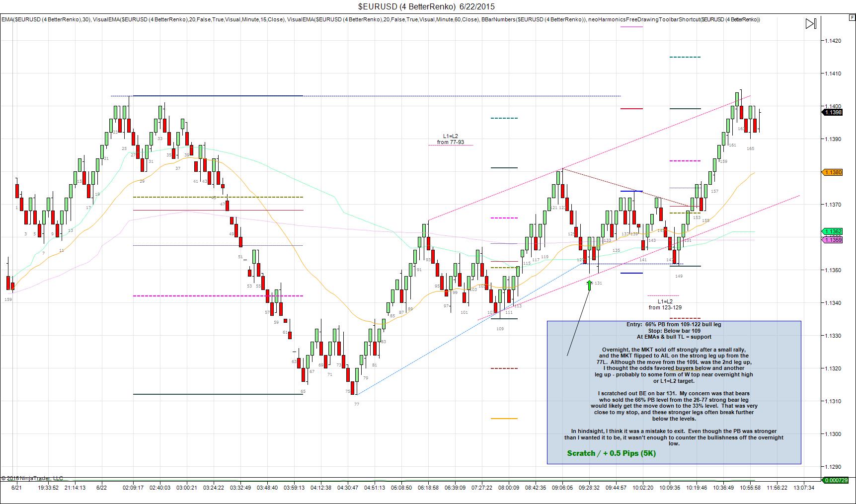
Task: Click the 08:42:35 time axis label
Action: [x=536, y=488]
